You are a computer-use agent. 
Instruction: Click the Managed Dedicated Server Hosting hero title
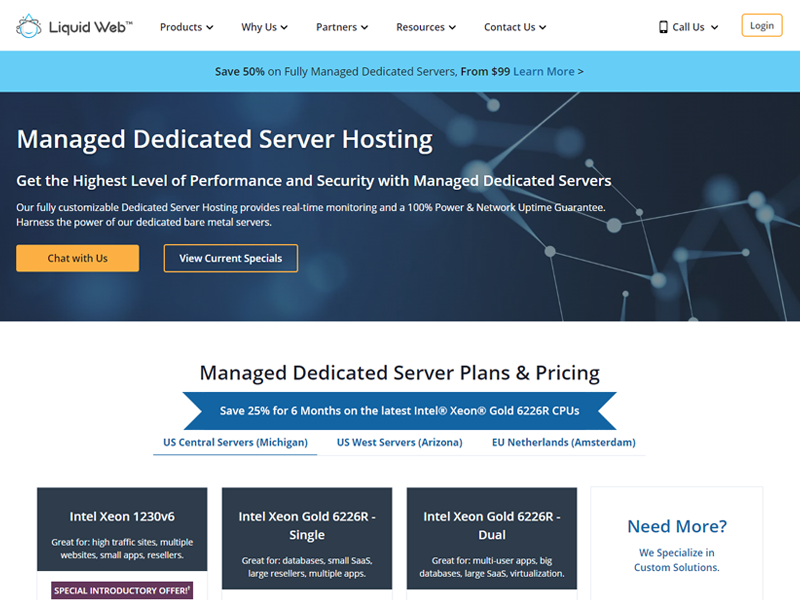coord(224,139)
